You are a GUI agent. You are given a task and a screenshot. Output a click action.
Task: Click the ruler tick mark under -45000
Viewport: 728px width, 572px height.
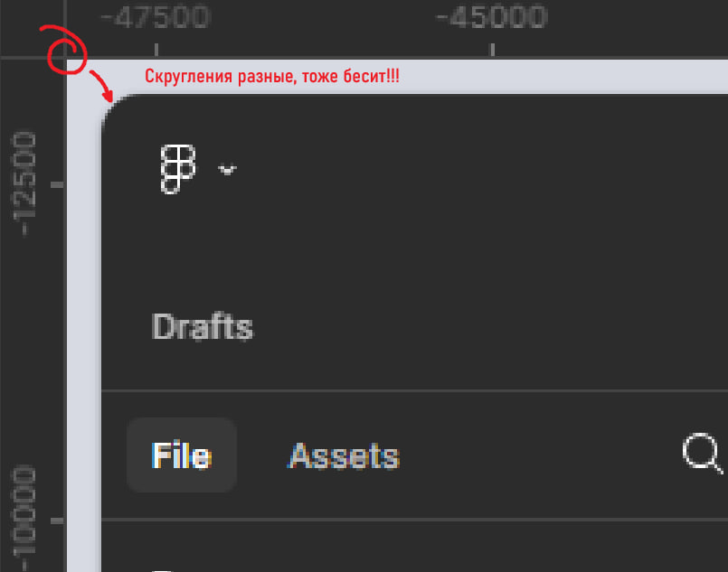pyautogui.click(x=493, y=49)
